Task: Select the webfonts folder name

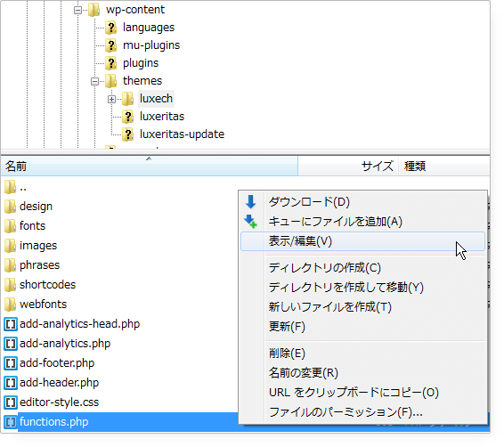Action: point(44,305)
